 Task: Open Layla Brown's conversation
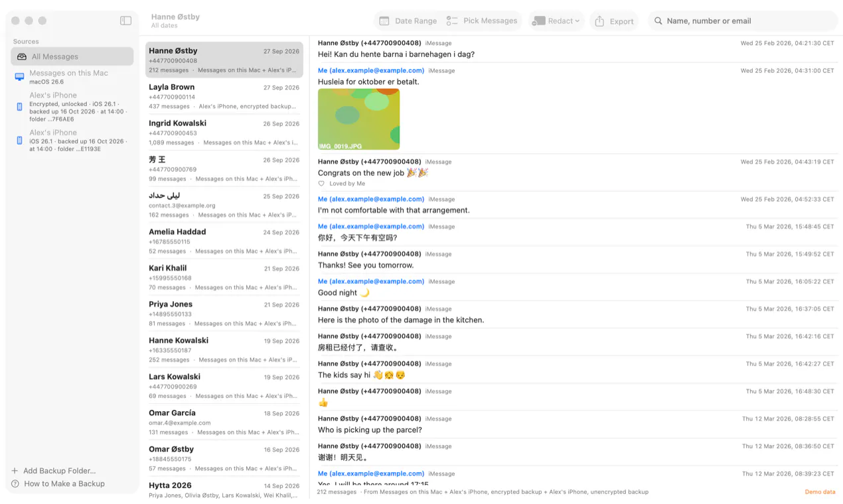[224, 97]
